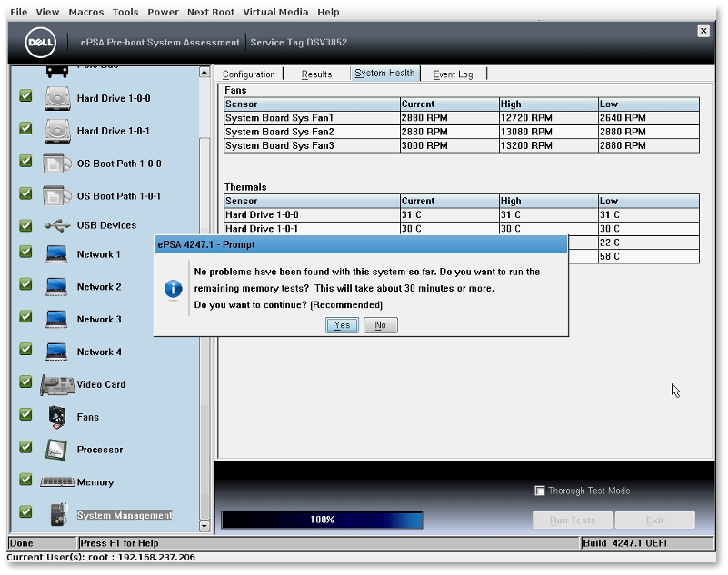Toggle the System Management checkbox
The image size is (728, 575).
(26, 512)
